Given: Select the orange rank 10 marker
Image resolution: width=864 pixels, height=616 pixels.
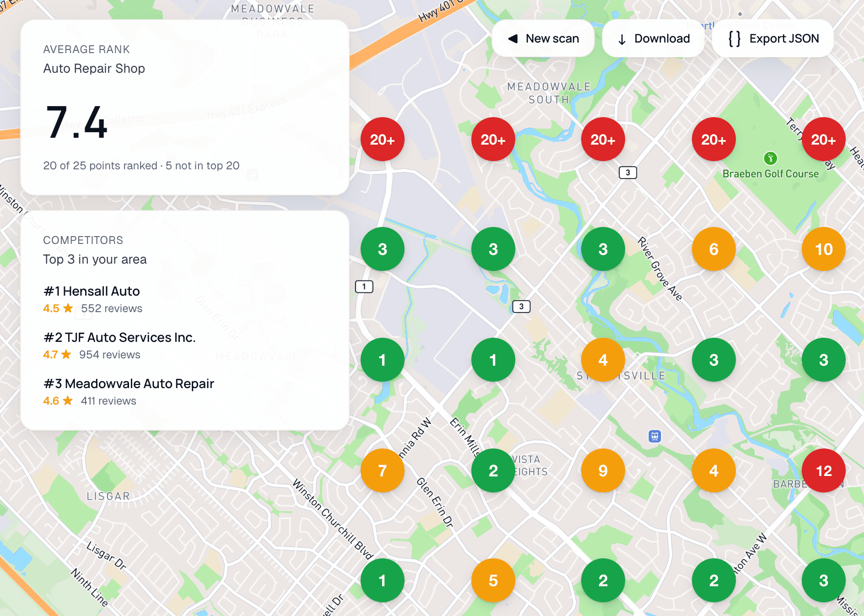Looking at the screenshot, I should click(x=824, y=249).
